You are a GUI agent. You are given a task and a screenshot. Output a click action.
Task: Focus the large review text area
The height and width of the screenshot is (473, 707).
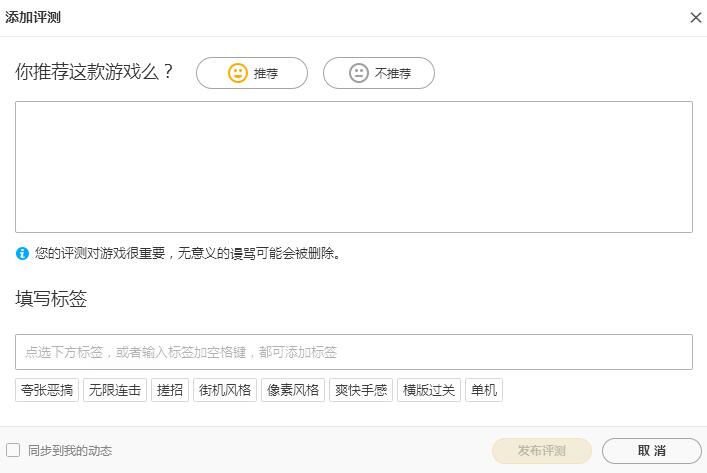tap(353, 166)
